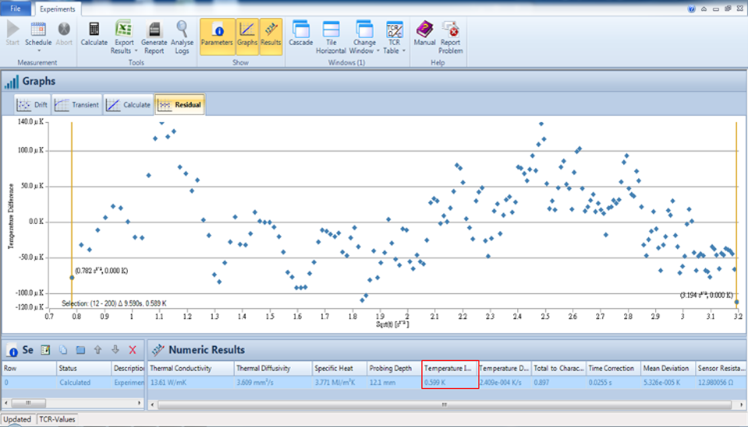748x427 pixels.
Task: Click Probing Depth column header
Action: tap(394, 368)
